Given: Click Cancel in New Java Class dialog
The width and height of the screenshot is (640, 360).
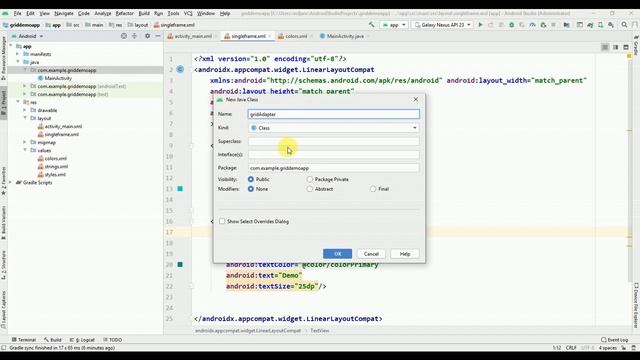Looking at the screenshot, I should [371, 254].
